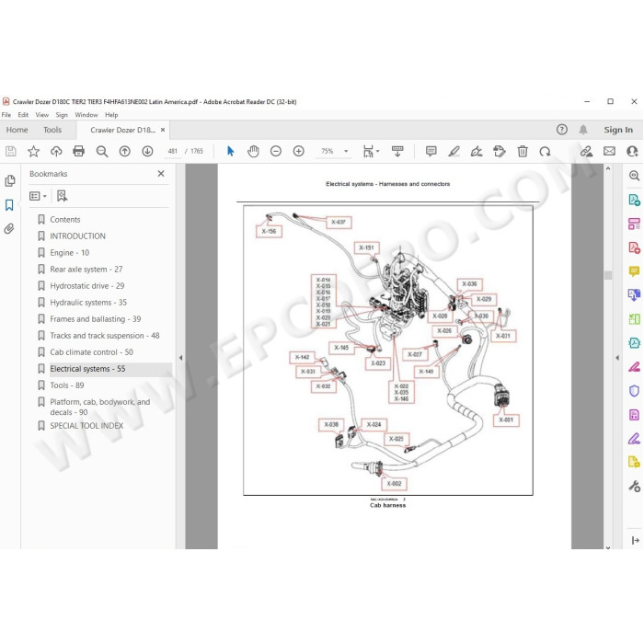Viewport: 644px width, 644px height.
Task: Upload to cloud icon in toolbar
Action: click(x=56, y=152)
